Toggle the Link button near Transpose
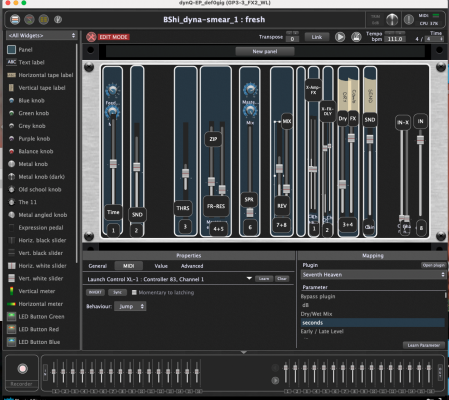This screenshot has width=449, height=400. (x=317, y=37)
